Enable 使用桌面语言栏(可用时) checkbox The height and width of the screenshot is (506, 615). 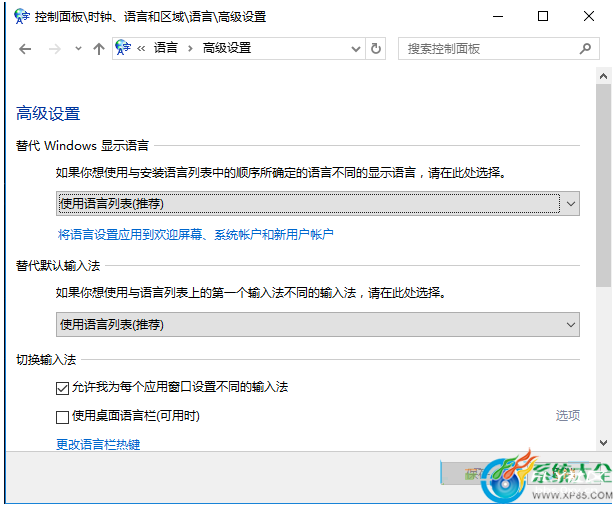click(x=62, y=417)
